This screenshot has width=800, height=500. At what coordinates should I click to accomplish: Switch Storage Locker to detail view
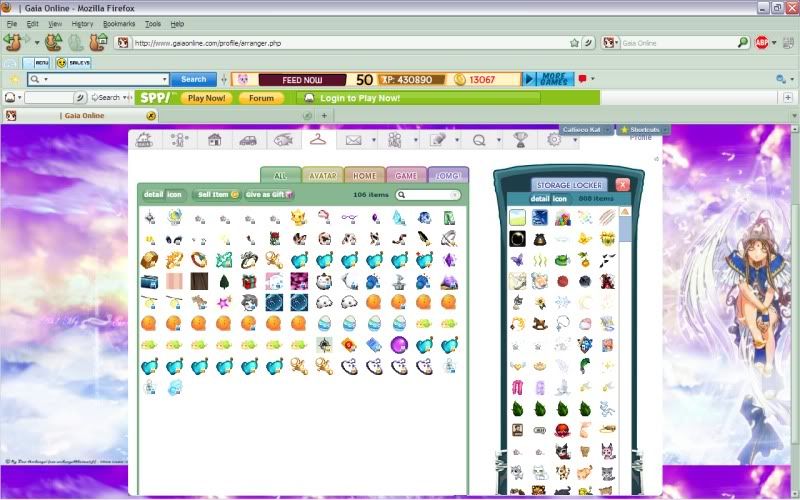(x=540, y=198)
